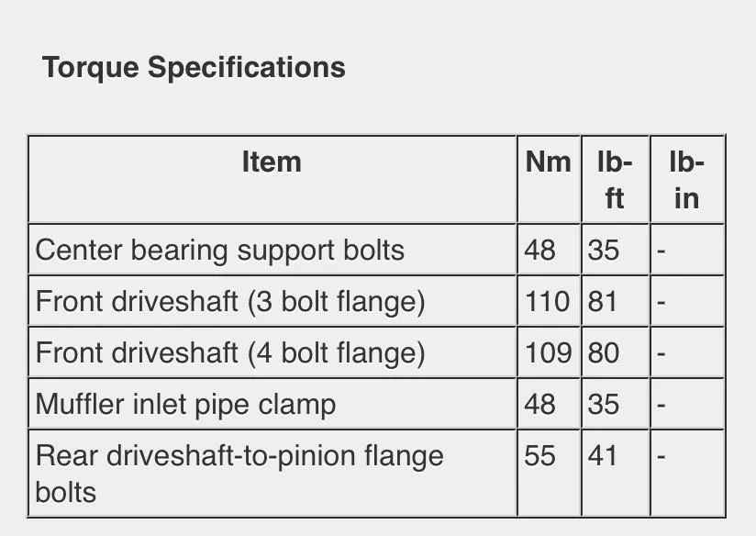Click lb-in dash for Rear driveshaft-to-pinion row
The height and width of the screenshot is (536, 756).
661,457
